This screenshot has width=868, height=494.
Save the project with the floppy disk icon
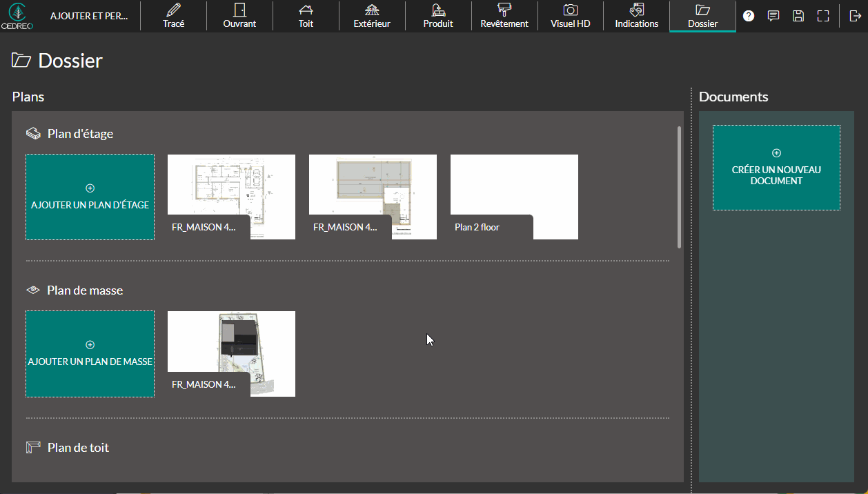[798, 16]
